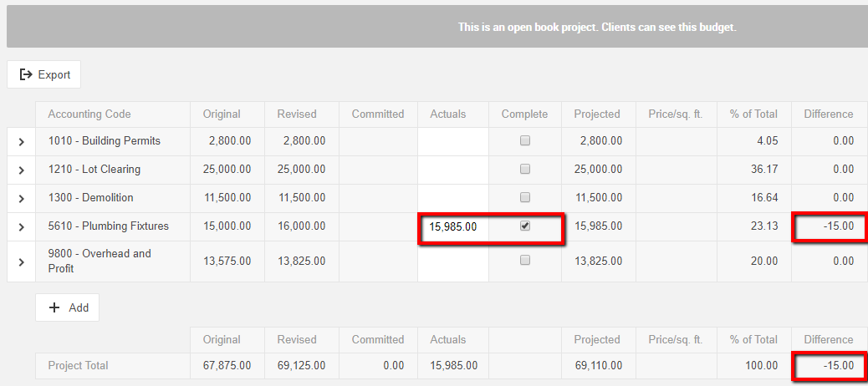Click the Export button
Screen dimensions: 868x386
click(44, 74)
